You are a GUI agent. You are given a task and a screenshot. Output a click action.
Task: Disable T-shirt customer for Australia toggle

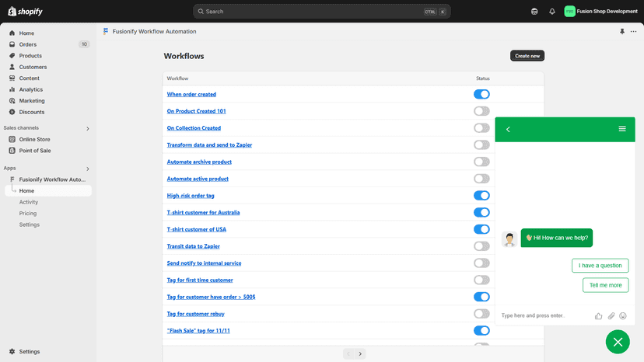pos(481,212)
